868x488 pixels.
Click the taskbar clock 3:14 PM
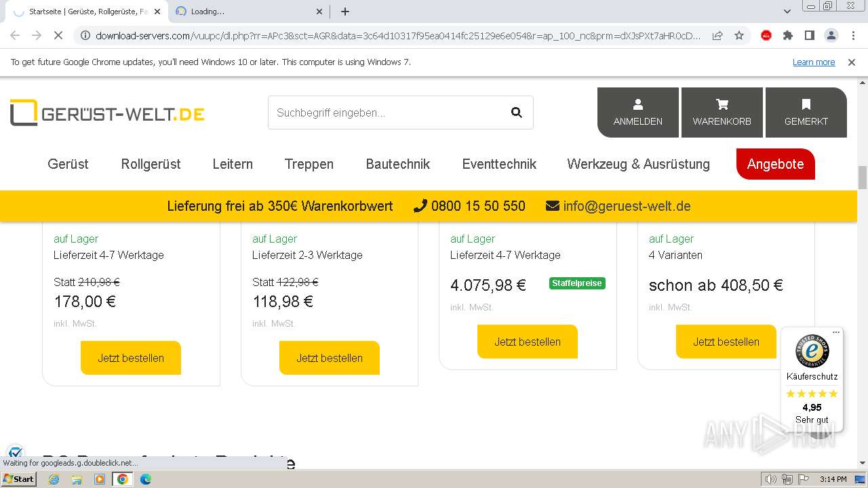[x=833, y=479]
